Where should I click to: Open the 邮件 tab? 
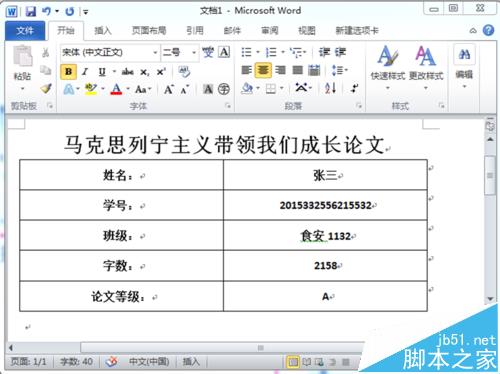[232, 31]
